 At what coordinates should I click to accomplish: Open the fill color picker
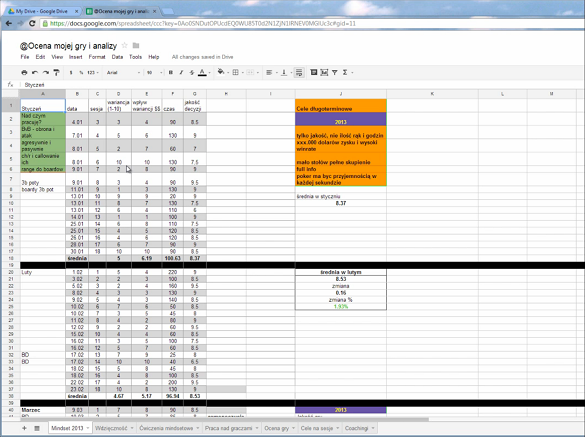(x=221, y=72)
